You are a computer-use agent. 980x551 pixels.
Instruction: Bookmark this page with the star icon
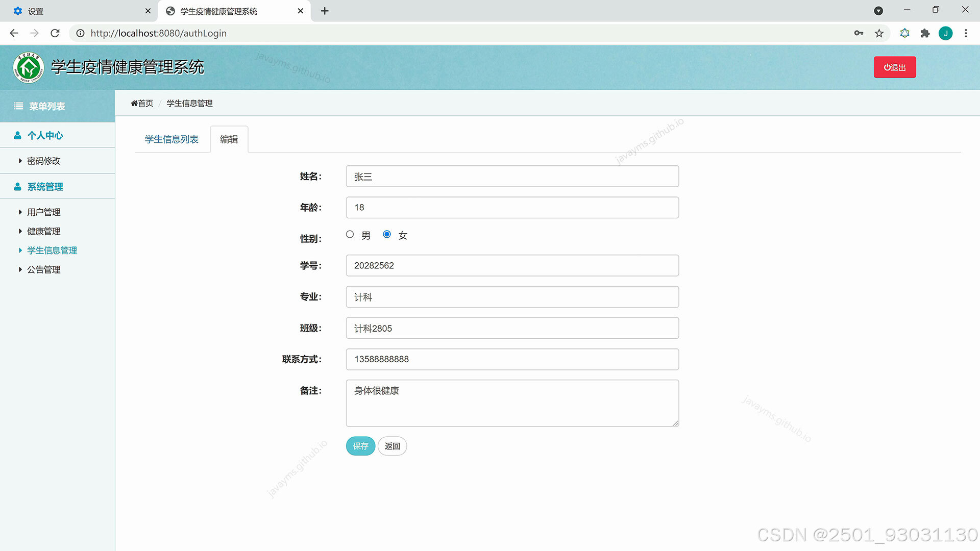(x=879, y=33)
